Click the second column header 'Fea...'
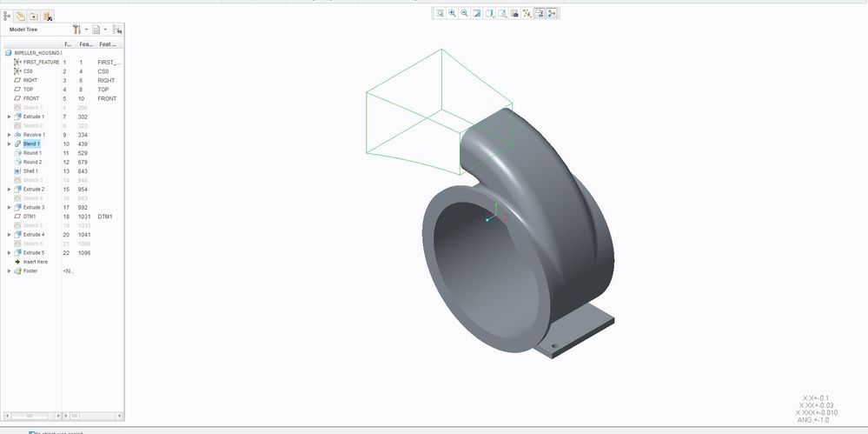The image size is (868, 434). tap(86, 44)
